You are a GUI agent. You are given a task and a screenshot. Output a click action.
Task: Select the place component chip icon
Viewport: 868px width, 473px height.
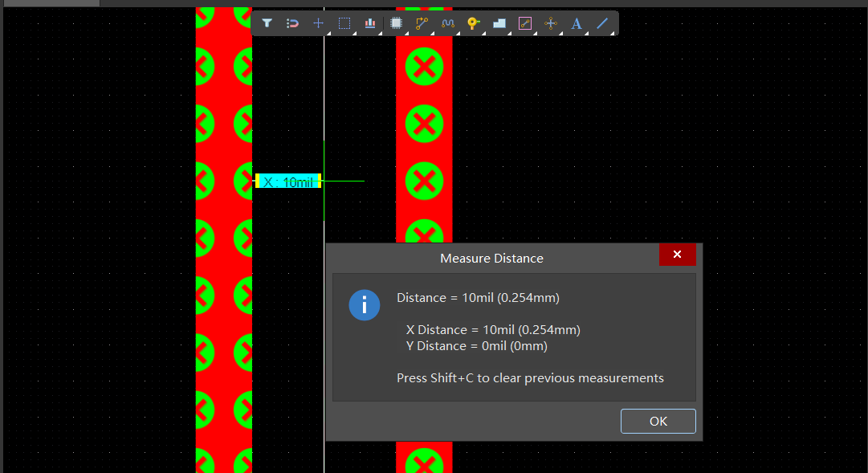tap(396, 23)
